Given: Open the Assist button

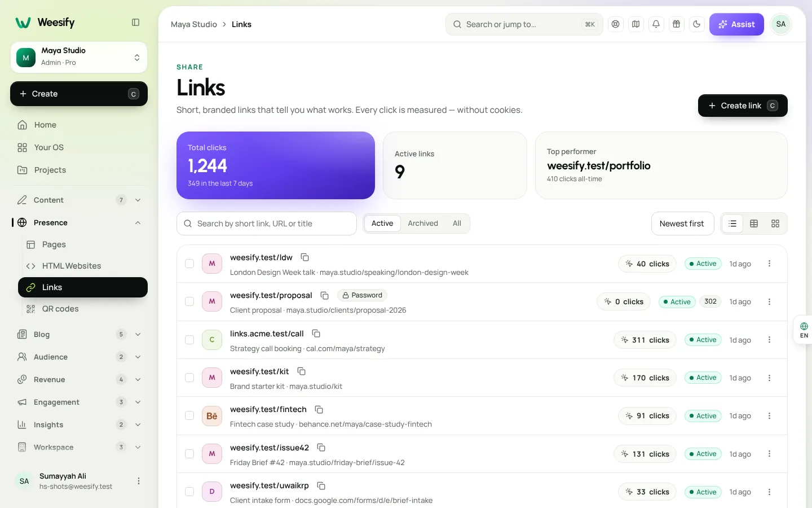Looking at the screenshot, I should tap(736, 24).
